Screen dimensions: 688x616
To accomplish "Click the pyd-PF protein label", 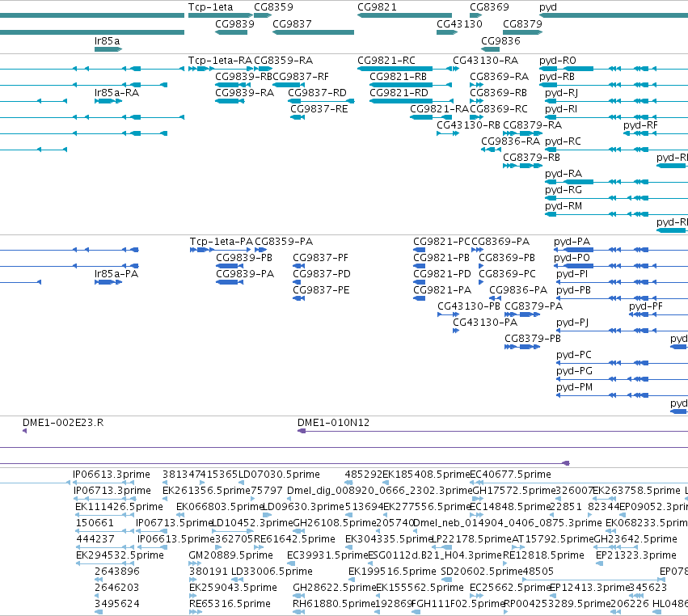I will [x=646, y=306].
